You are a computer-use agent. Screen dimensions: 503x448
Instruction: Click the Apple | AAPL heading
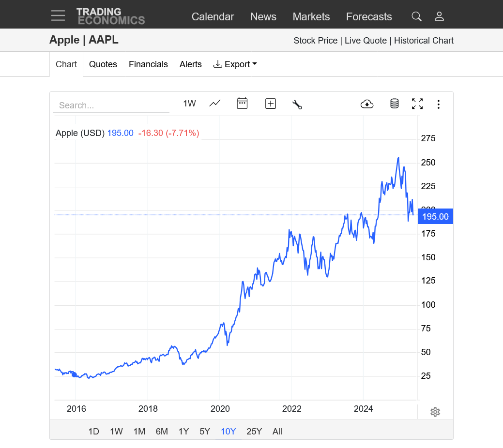coord(84,40)
